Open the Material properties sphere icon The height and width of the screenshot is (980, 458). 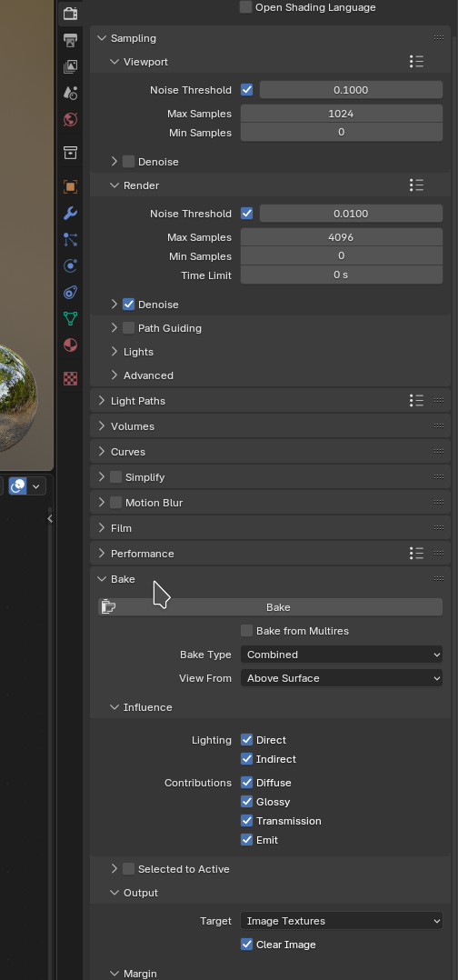71,345
